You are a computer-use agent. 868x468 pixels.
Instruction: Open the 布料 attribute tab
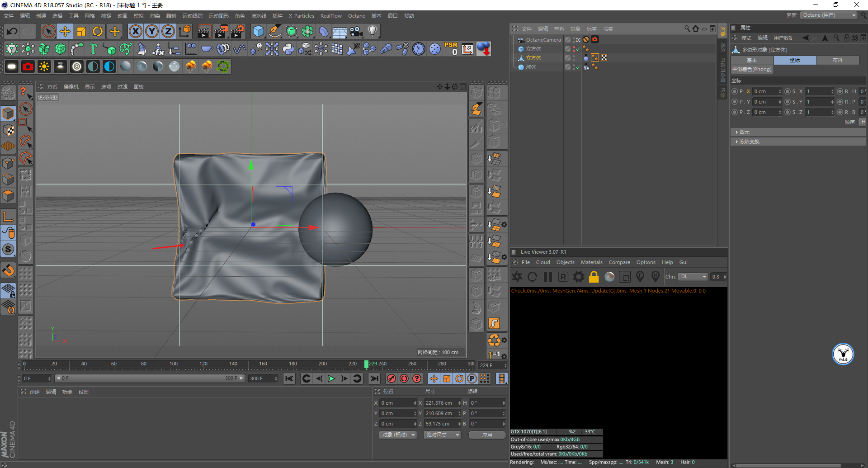coord(838,60)
